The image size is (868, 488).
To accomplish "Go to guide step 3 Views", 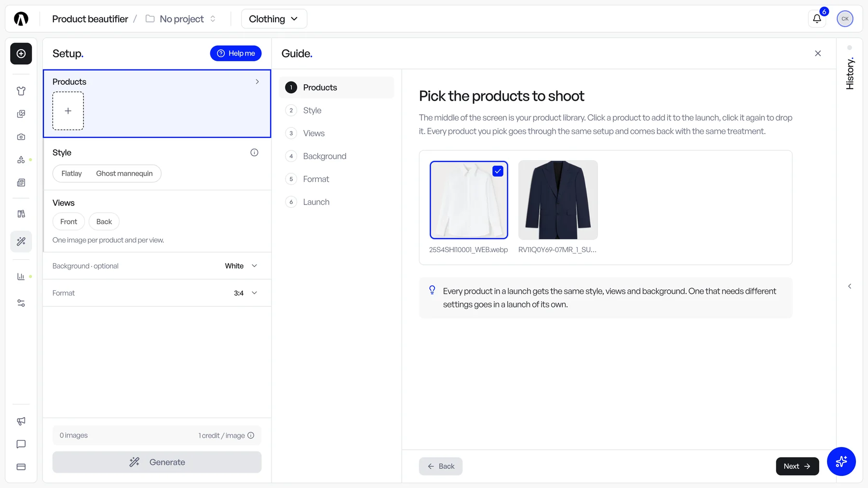I will pyautogui.click(x=337, y=134).
